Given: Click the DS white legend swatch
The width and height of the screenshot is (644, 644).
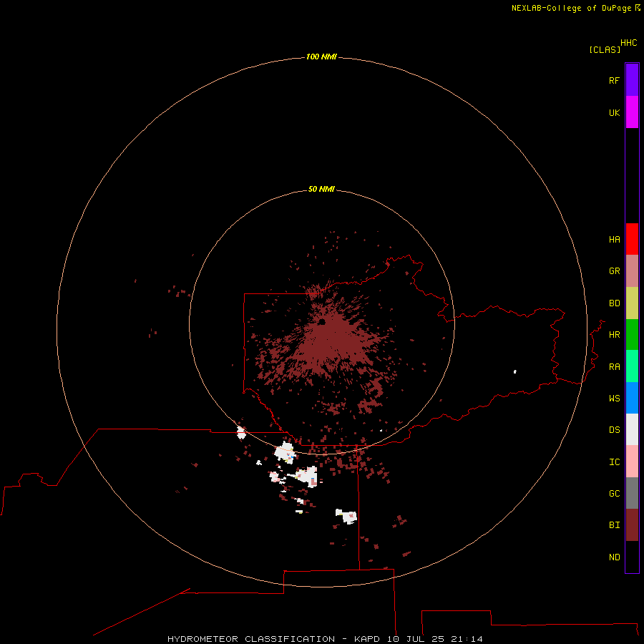Looking at the screenshot, I should click(632, 429).
